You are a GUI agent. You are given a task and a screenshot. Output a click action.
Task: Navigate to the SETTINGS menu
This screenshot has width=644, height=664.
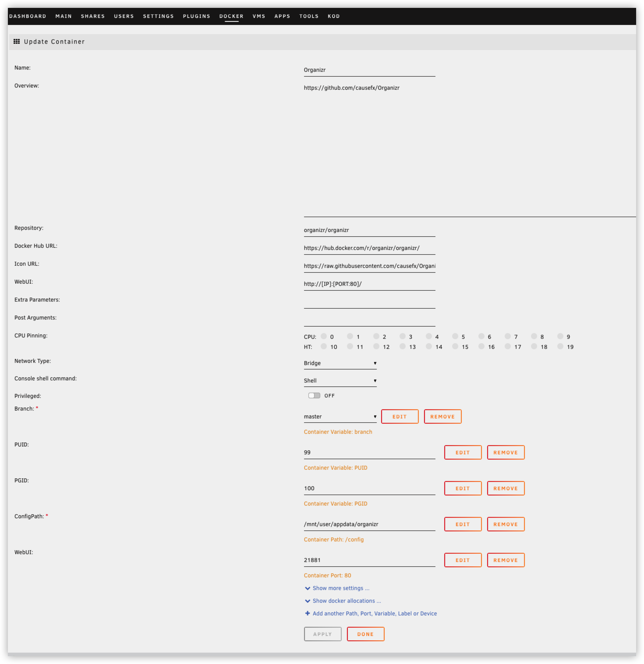click(x=158, y=16)
